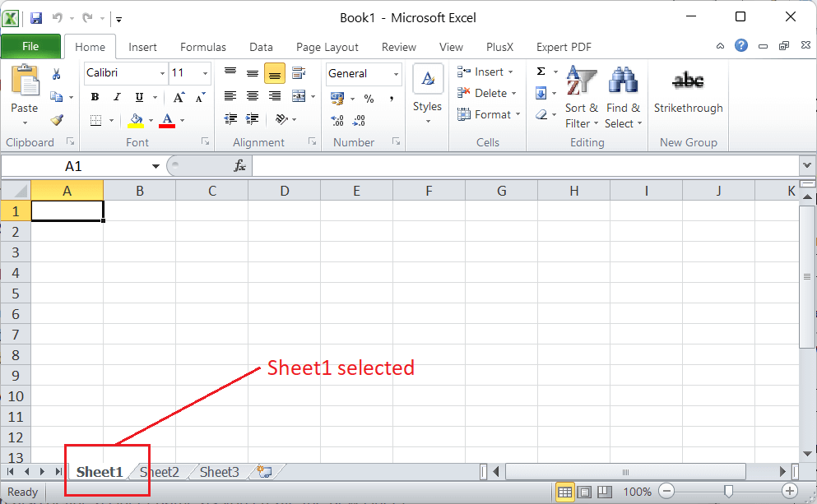Viewport: 817px width, 504px height.
Task: Click the zoom slider handle in status bar
Action: tap(728, 492)
